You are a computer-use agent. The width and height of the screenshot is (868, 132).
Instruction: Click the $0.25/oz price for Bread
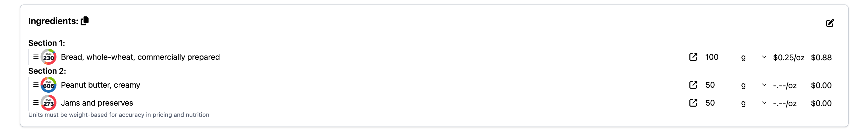(x=788, y=58)
